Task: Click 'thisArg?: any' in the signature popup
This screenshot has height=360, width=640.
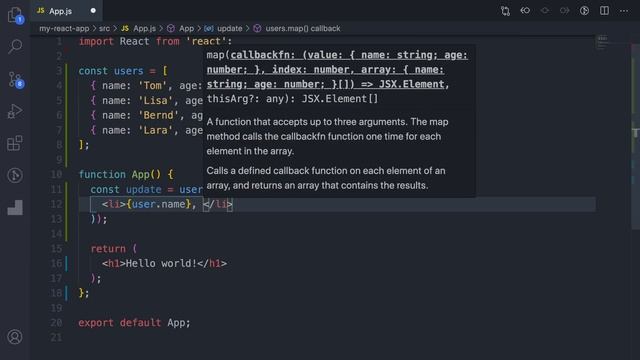Action: point(248,99)
